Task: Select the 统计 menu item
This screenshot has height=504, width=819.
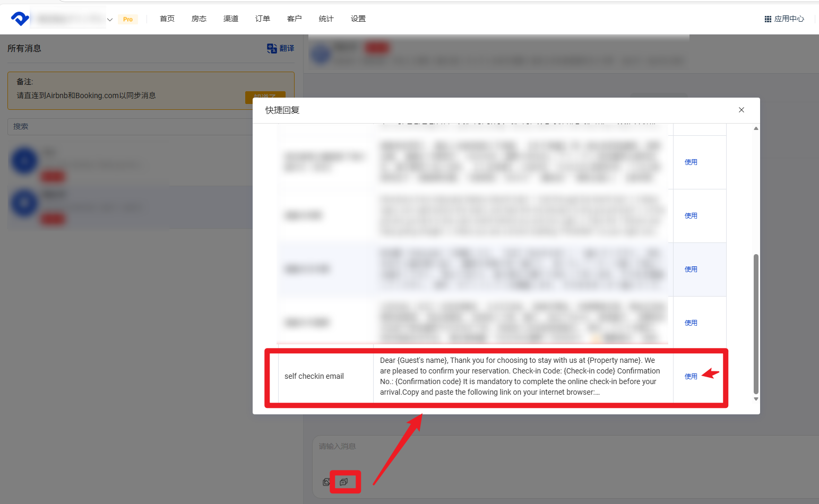Action: [326, 19]
